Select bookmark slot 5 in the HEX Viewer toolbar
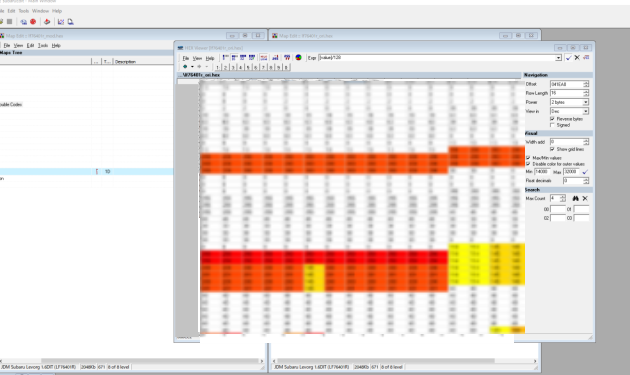Screen dimensions: 630x375 click(x=248, y=68)
